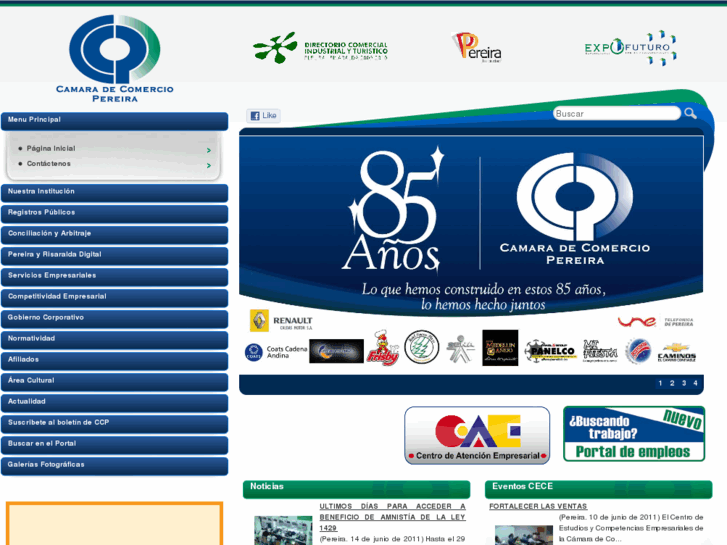
Task: Open Actualidad menu
Action: coord(115,403)
